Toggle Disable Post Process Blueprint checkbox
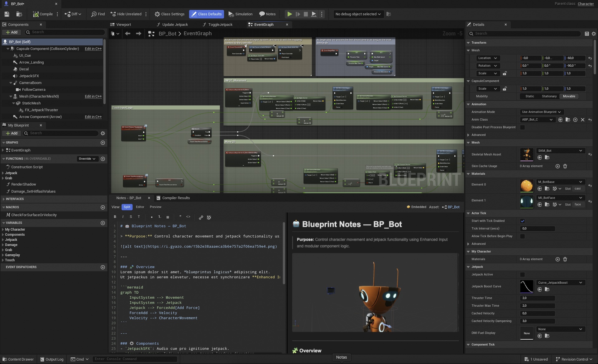The width and height of the screenshot is (598, 364). click(522, 127)
